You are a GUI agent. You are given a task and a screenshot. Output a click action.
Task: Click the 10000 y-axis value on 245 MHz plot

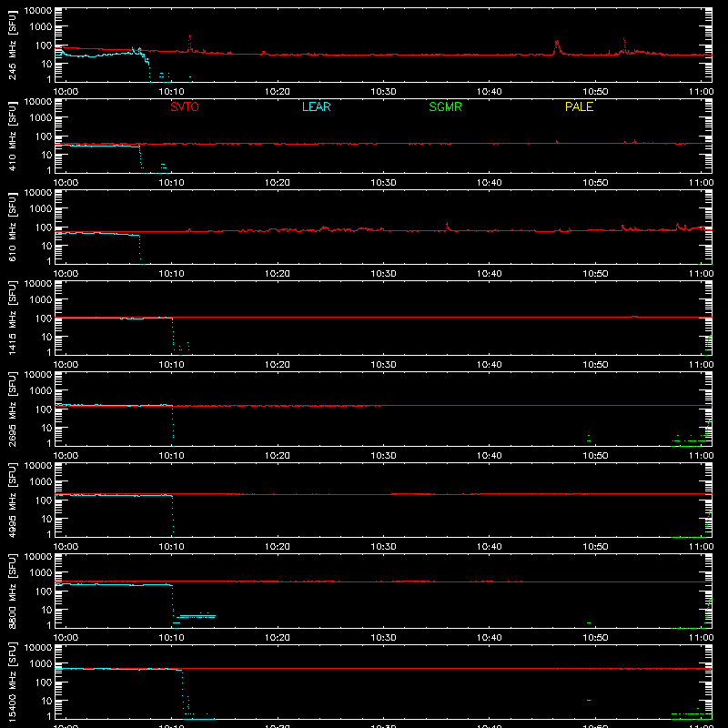pyautogui.click(x=38, y=10)
